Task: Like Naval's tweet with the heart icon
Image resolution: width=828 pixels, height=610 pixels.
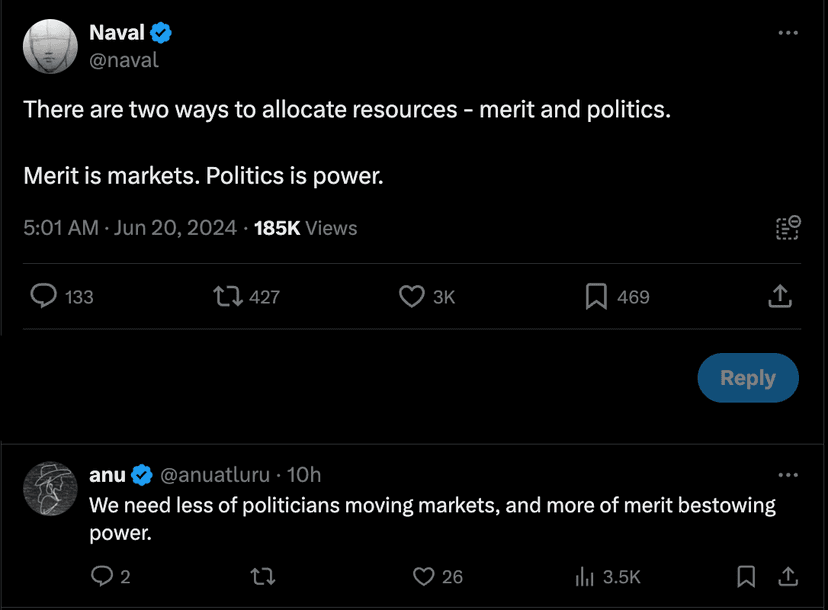Action: tap(412, 296)
